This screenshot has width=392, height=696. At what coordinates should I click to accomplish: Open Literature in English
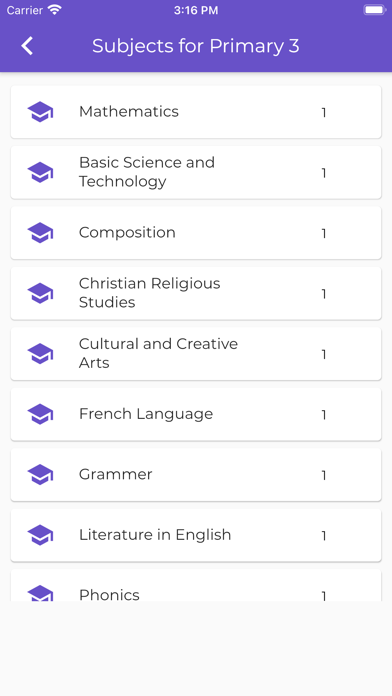[x=196, y=535]
